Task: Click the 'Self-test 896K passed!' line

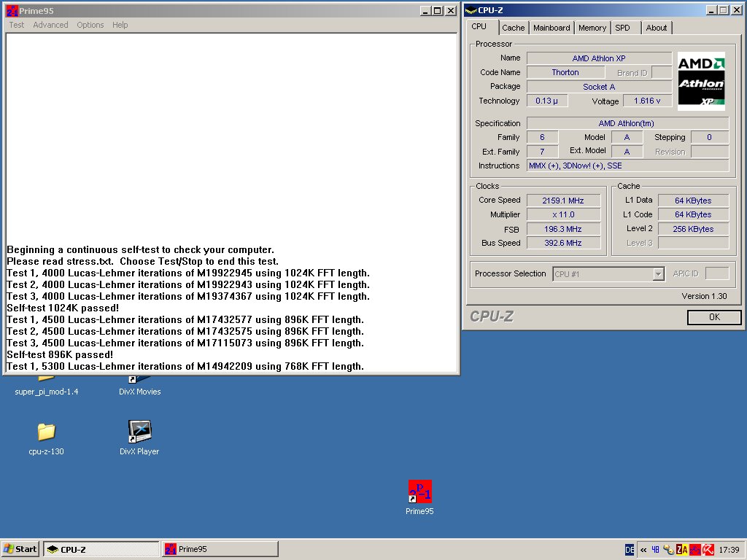Action: pos(60,354)
